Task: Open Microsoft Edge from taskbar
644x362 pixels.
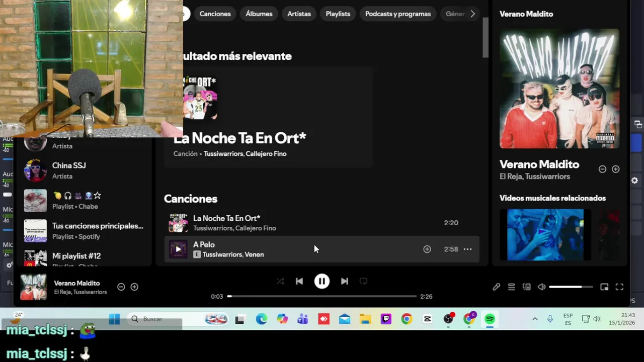Action: pyautogui.click(x=261, y=319)
